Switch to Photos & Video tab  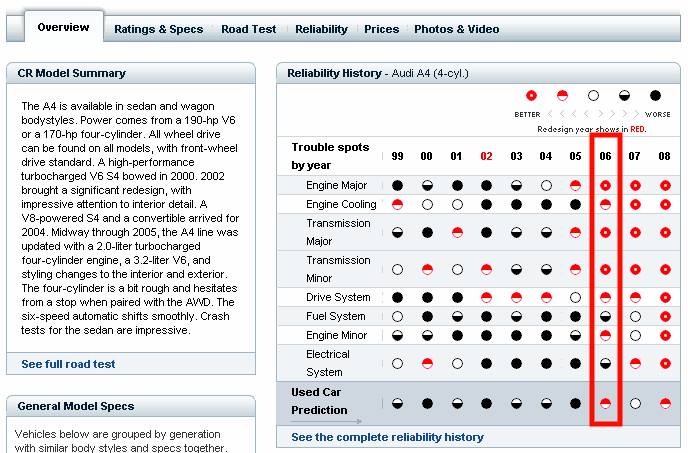point(456,29)
